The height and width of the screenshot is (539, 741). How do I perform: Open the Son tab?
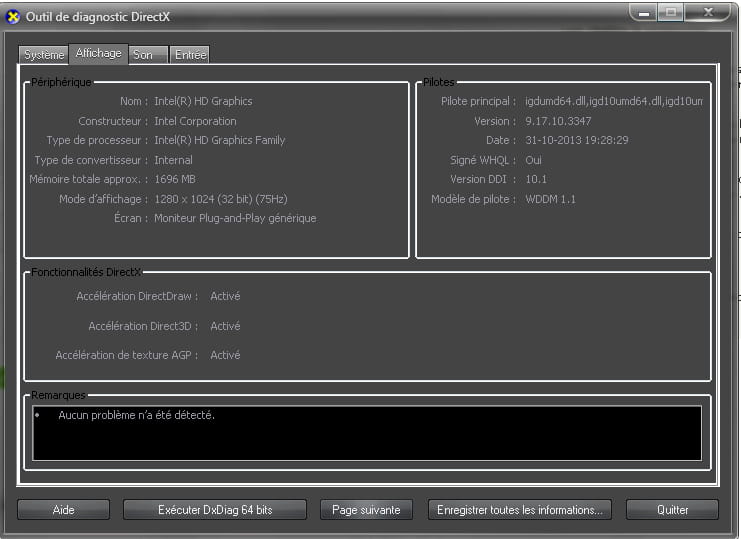(x=143, y=55)
